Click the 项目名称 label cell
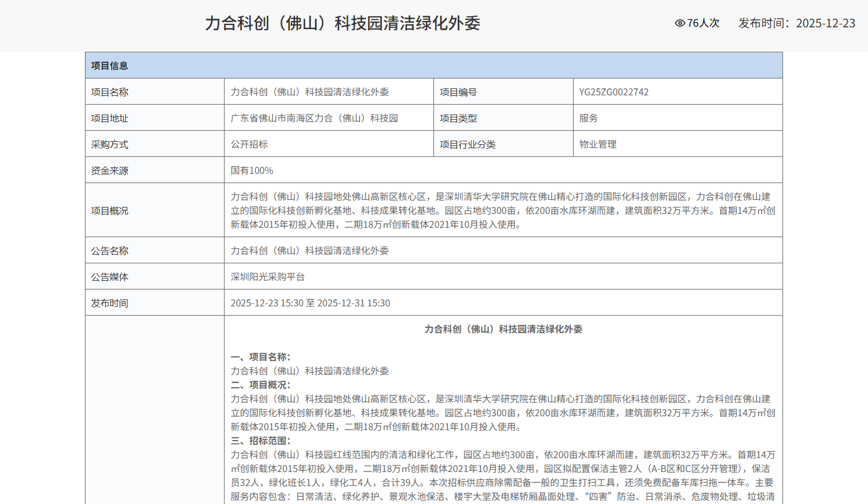 coord(110,92)
